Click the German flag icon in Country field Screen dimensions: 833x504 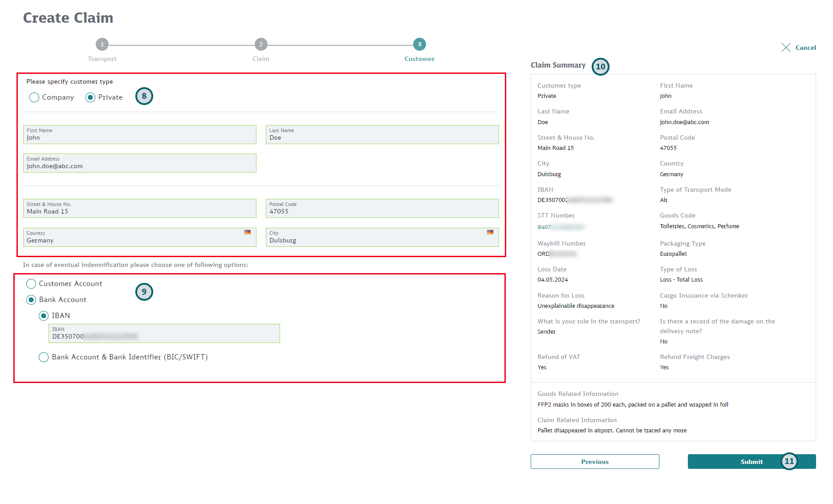coord(248,232)
